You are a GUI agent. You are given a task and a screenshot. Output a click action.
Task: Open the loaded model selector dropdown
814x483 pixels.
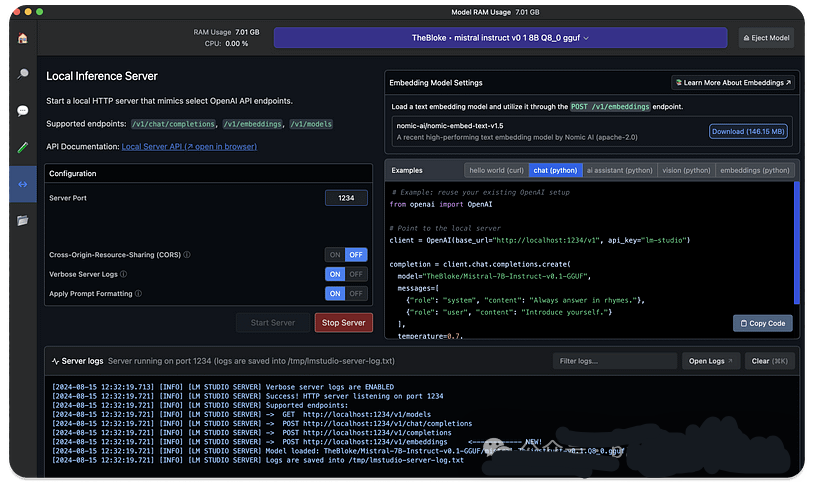tap(500, 38)
